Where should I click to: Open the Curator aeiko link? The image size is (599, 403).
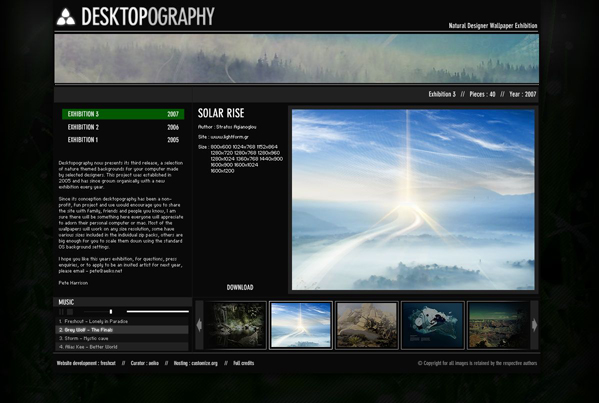144,363
